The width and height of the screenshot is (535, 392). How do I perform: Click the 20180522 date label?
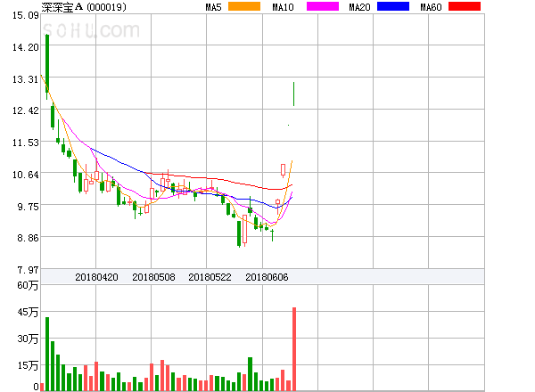pos(210,277)
